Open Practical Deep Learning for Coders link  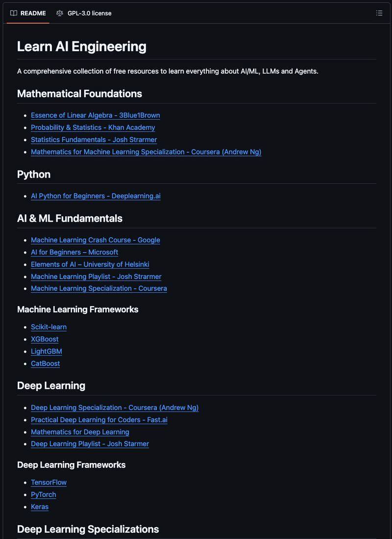[99, 420]
